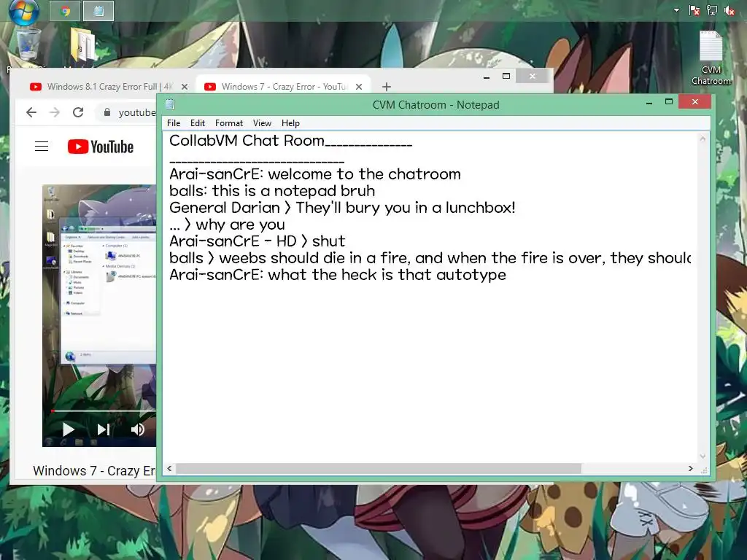Open the YouTube hamburger guide menu

42,147
